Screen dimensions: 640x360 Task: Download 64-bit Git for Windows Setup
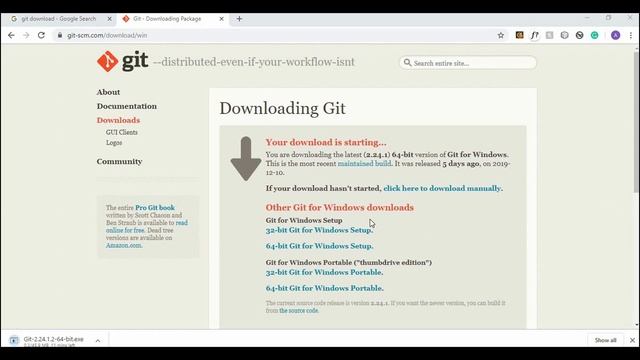319,246
